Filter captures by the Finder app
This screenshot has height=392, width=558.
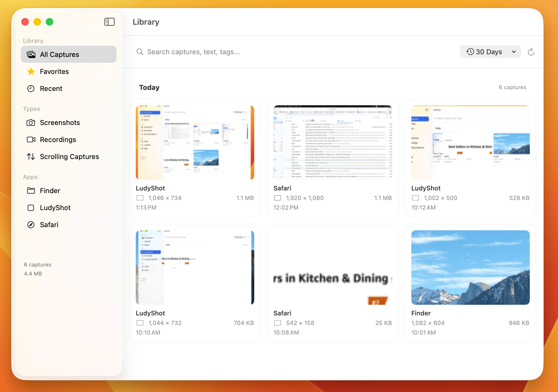[x=50, y=190]
